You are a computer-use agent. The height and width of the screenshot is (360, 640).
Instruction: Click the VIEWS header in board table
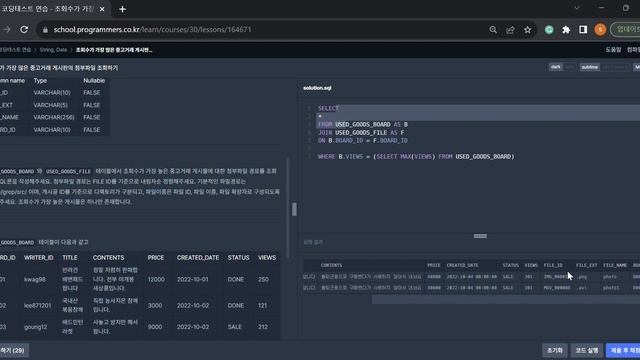(267, 258)
